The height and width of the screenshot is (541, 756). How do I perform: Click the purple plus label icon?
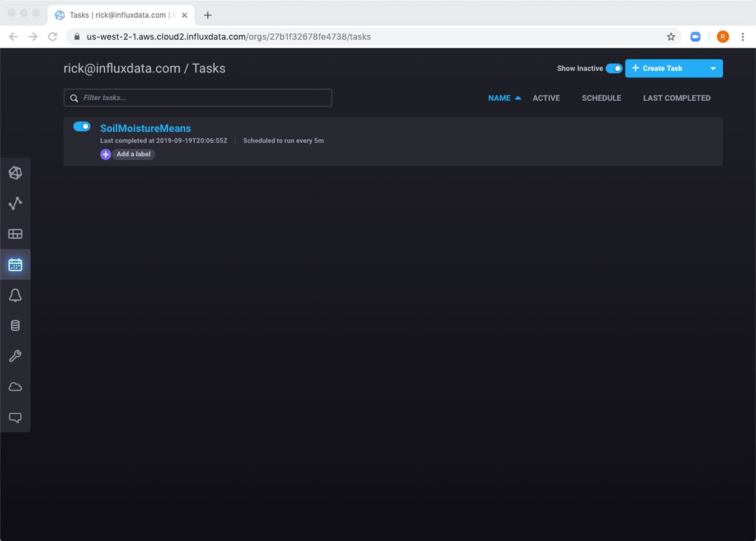coord(106,154)
